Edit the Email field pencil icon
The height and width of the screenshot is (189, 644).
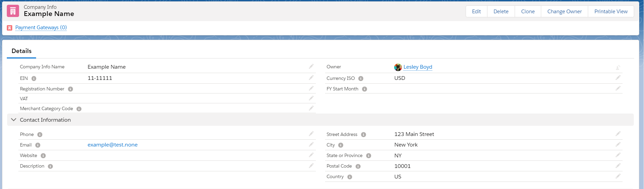(311, 144)
